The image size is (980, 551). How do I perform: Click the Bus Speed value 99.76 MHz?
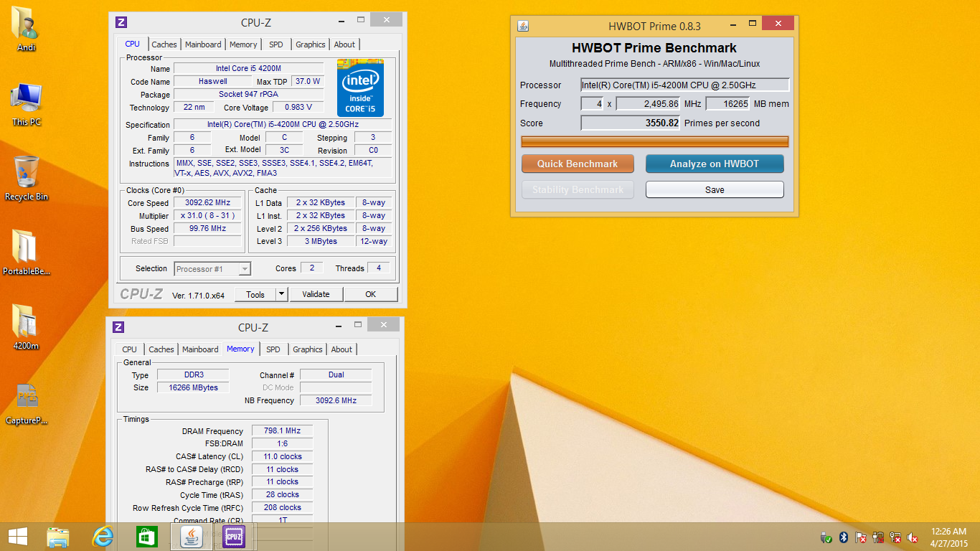(x=207, y=229)
